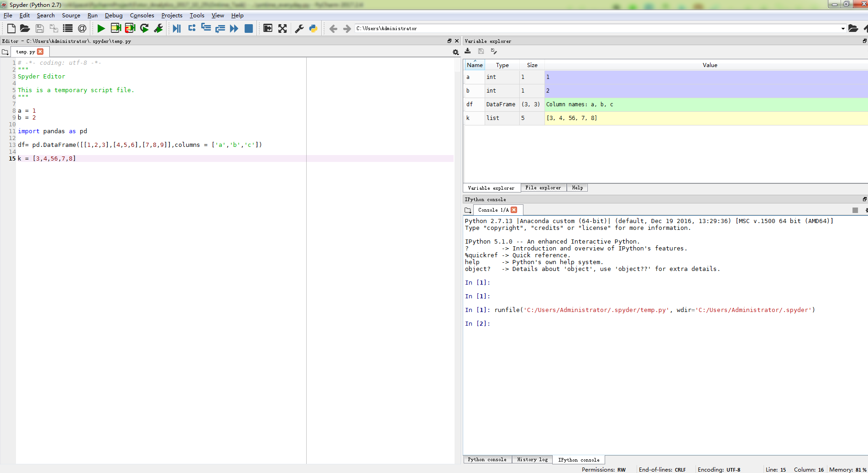Switch to the File explorer tab
The width and height of the screenshot is (868, 473).
(x=543, y=188)
